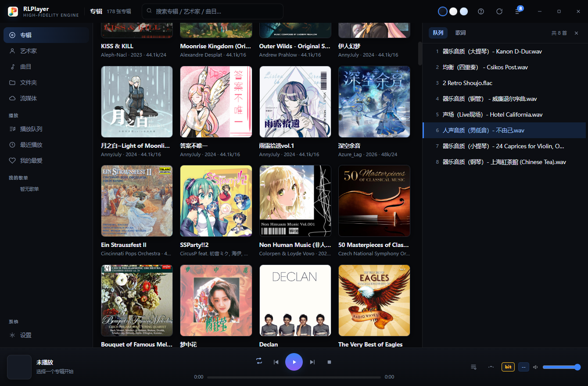Click the equalizer curve icon beside bit

point(491,367)
